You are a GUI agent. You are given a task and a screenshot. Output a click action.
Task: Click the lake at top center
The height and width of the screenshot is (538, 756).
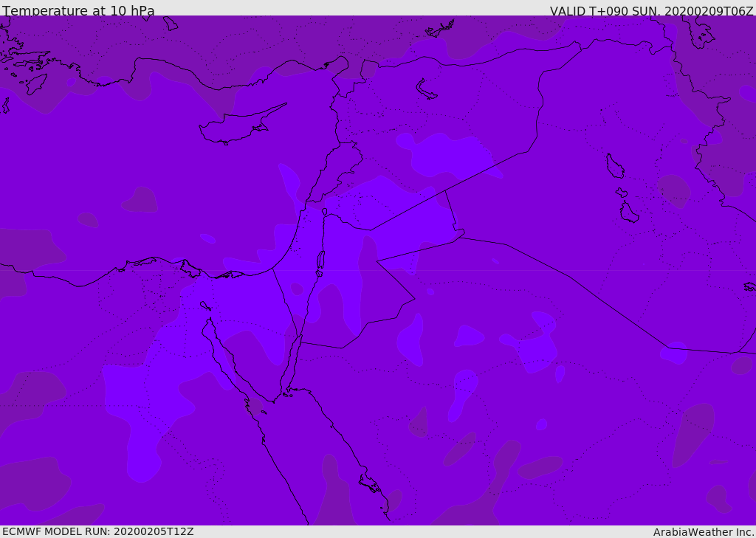[440, 30]
